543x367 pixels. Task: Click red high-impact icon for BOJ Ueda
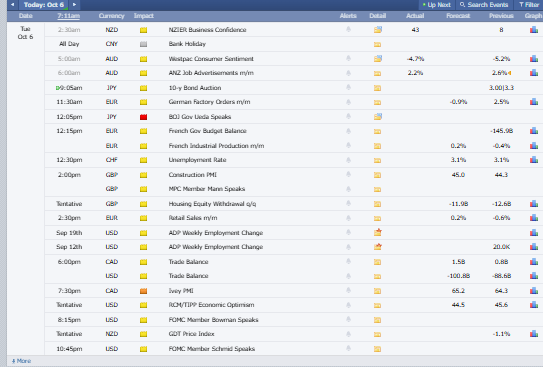pyautogui.click(x=143, y=117)
